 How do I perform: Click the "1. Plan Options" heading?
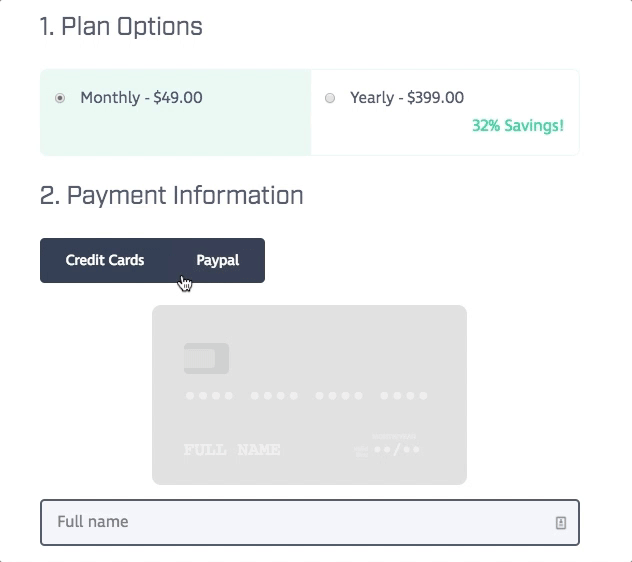pos(121,27)
